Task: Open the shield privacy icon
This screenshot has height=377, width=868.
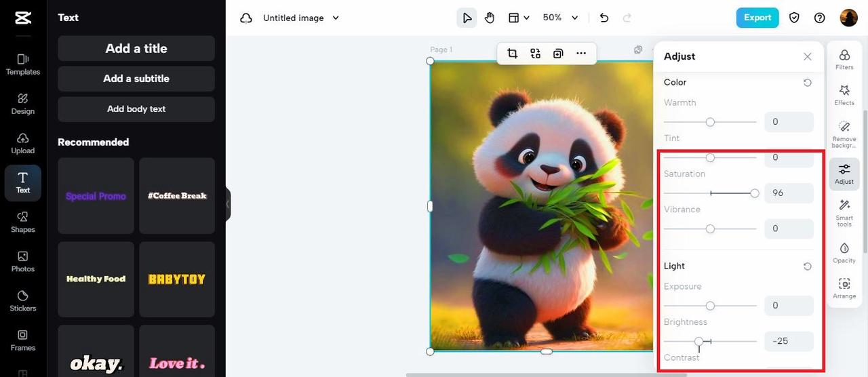Action: coord(794,18)
